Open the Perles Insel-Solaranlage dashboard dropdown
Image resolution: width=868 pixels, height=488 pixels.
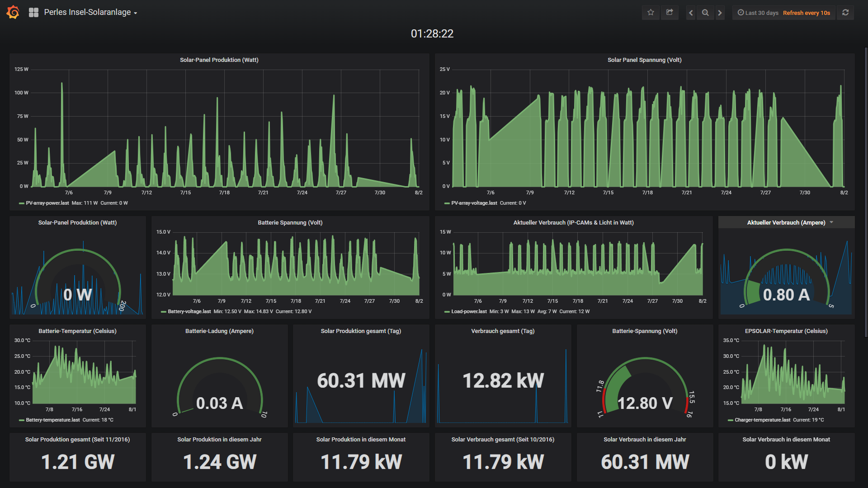point(90,13)
